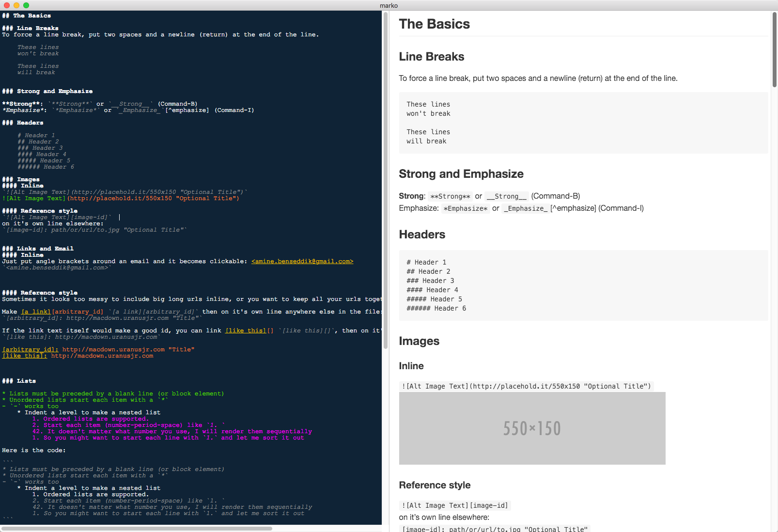Viewport: 778px width, 532px height.
Task: Click '### Links and Email' line in editor
Action: coord(38,249)
